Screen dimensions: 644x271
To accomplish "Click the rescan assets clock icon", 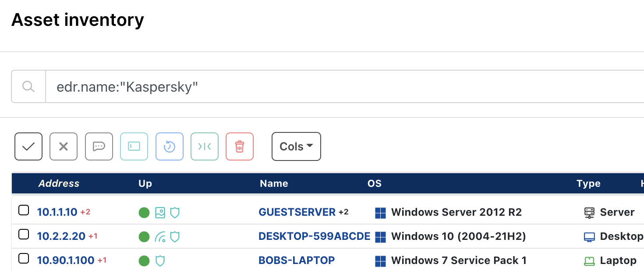I will click(x=169, y=146).
